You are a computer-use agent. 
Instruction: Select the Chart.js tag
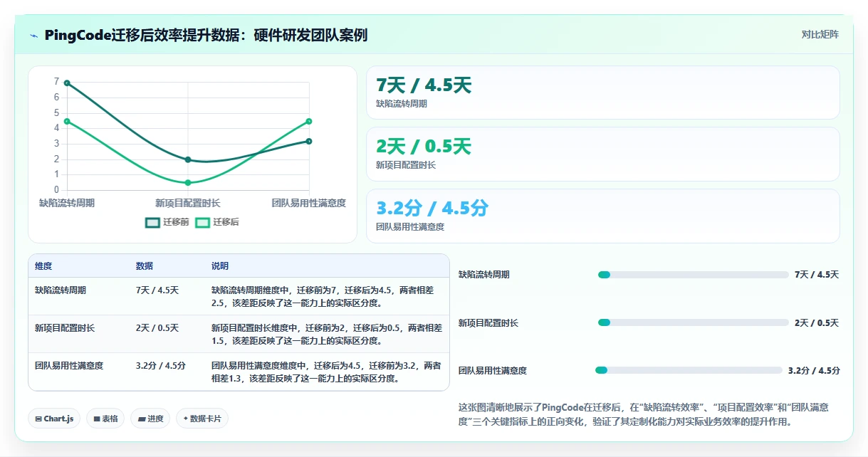(x=55, y=419)
